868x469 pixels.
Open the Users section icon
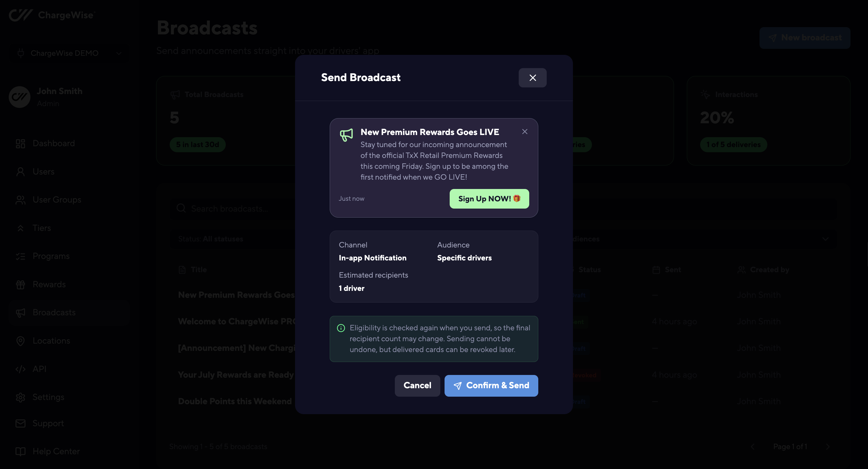(20, 172)
